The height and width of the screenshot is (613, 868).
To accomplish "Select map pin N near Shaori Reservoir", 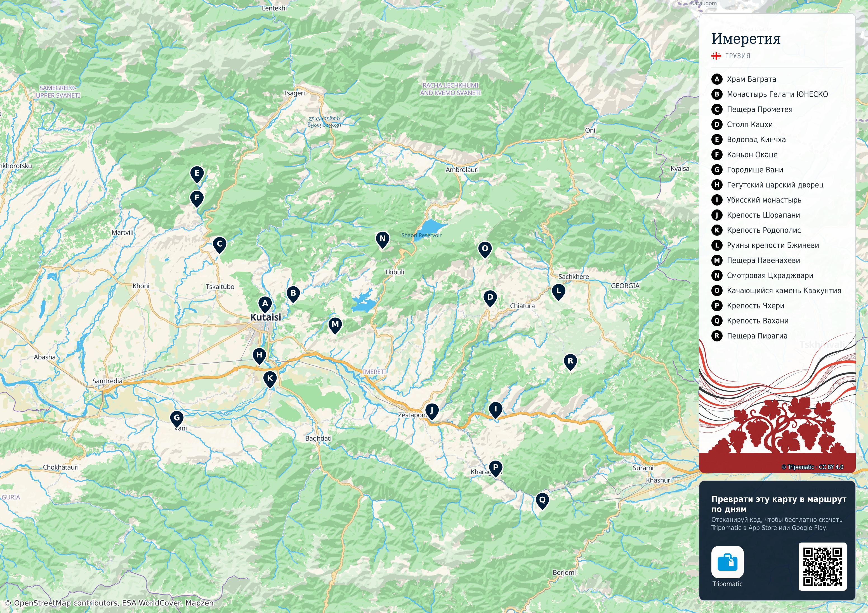I will tap(382, 240).
